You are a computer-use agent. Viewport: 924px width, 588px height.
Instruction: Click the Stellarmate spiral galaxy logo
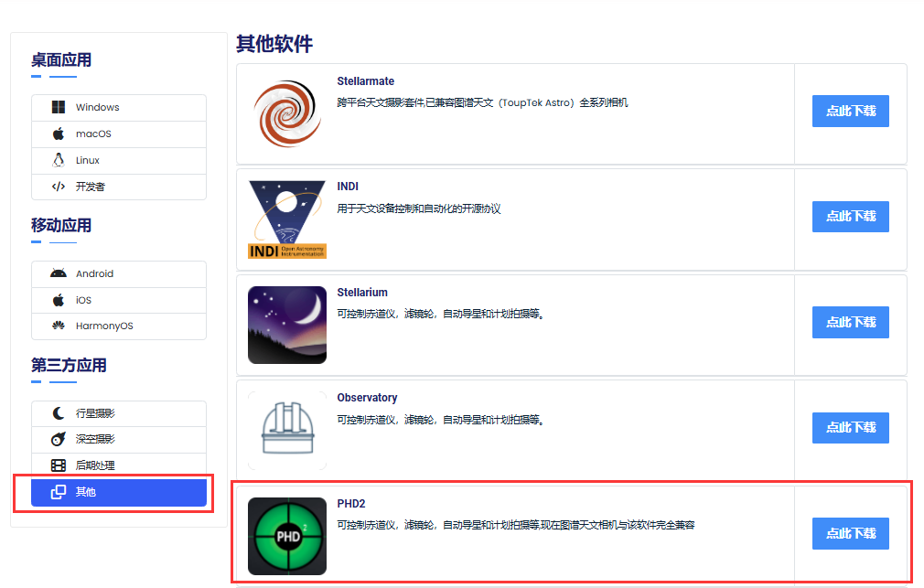coord(286,113)
